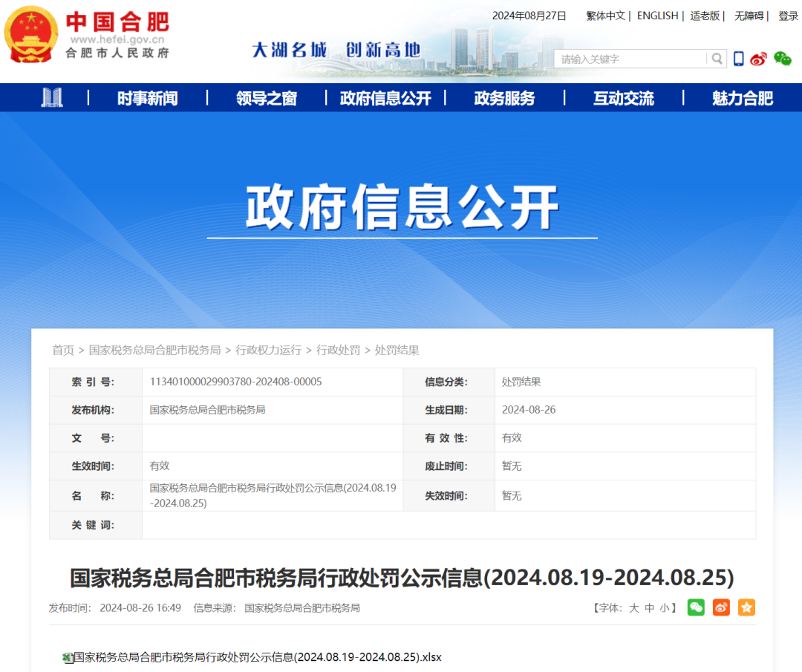802x672 pixels.
Task: Download the 行政处罚公示信息 xlsx attachment
Action: click(x=257, y=657)
